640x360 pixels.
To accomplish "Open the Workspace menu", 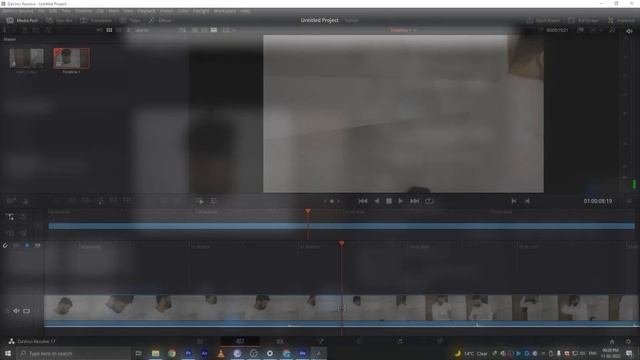I will (x=224, y=11).
